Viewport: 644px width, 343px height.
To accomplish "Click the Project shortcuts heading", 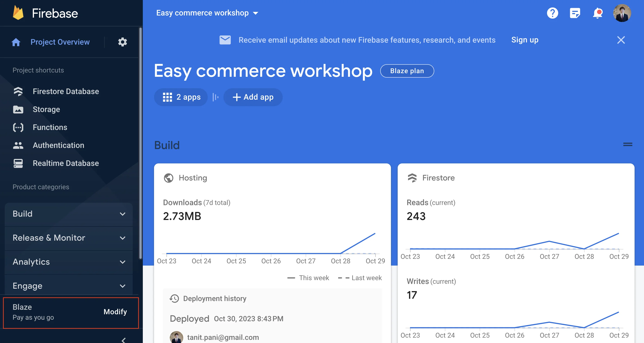I will (x=38, y=70).
